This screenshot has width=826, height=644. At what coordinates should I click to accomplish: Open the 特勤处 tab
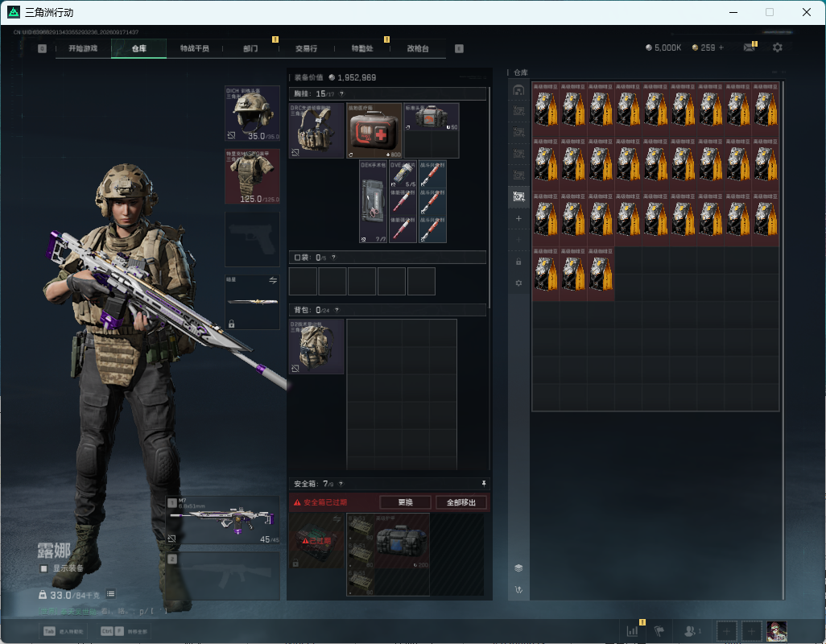pos(362,48)
